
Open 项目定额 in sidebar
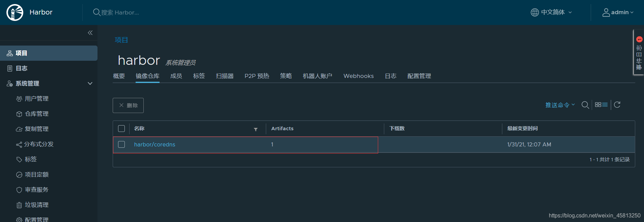pos(37,174)
